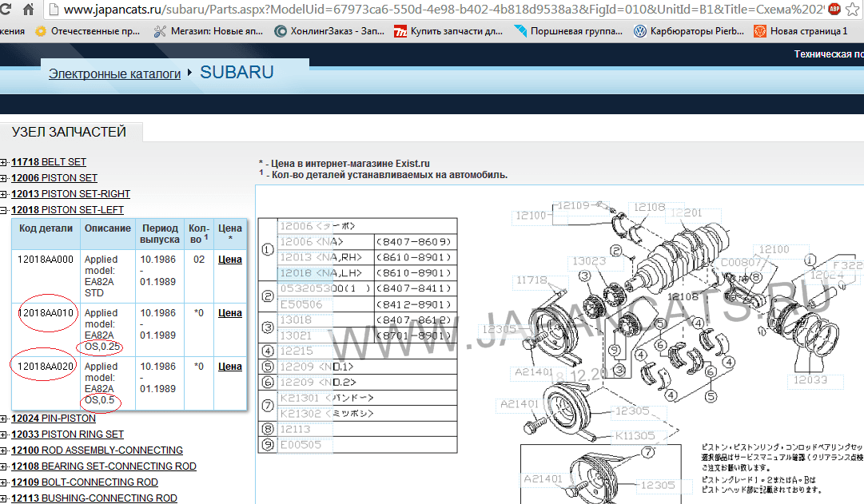Click the browser address bar URL

[444, 10]
